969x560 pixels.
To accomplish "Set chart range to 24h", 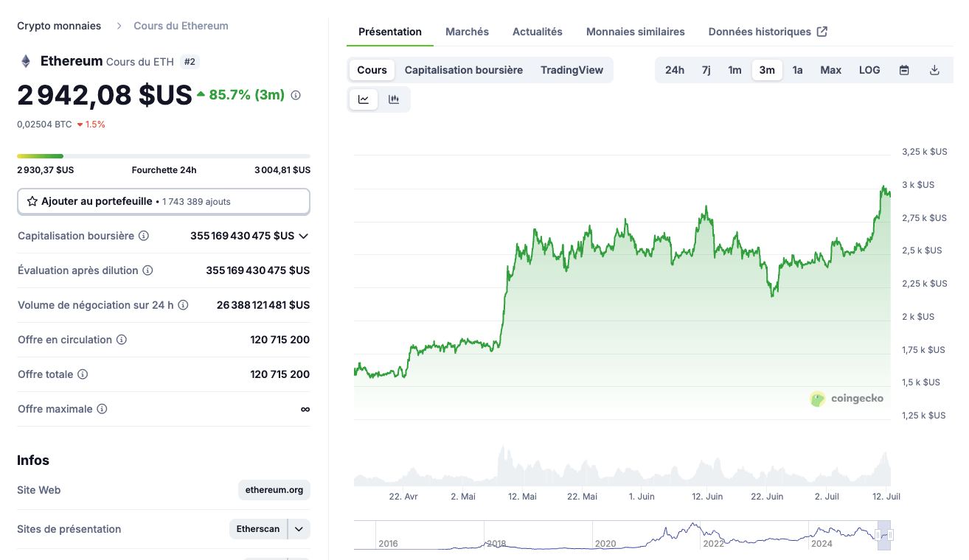I will [675, 70].
